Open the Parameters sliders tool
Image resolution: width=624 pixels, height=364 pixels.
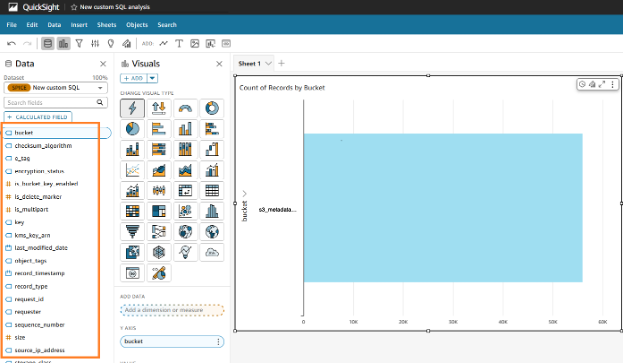coord(95,44)
